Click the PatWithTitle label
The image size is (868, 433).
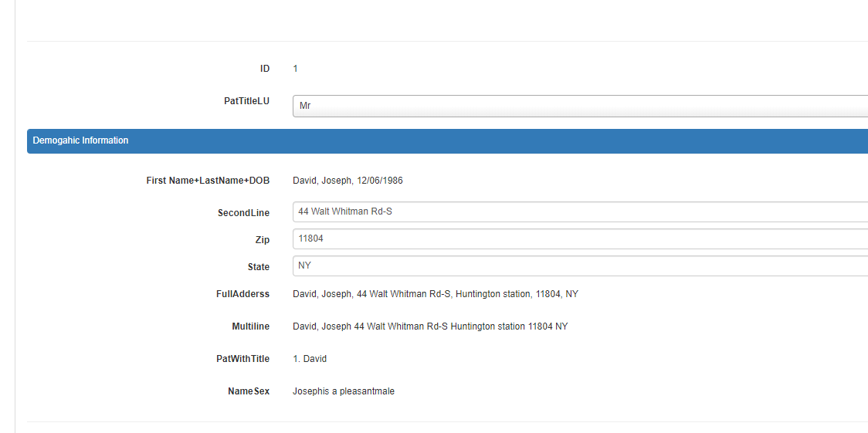tap(243, 359)
